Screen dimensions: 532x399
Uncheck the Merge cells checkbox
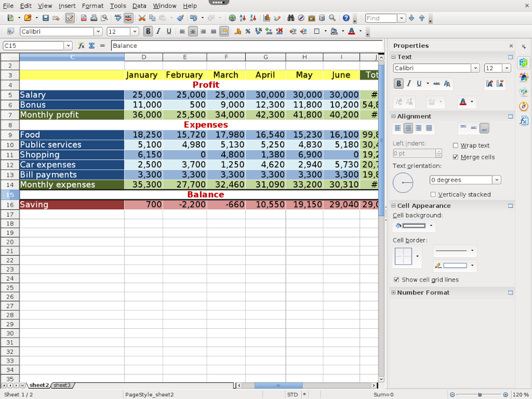pyautogui.click(x=456, y=157)
